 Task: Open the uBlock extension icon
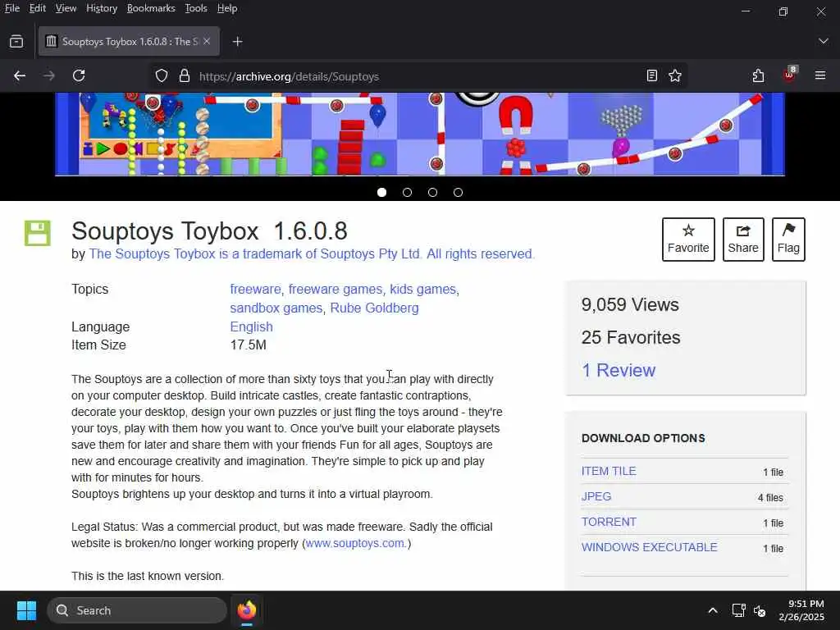pos(789,75)
